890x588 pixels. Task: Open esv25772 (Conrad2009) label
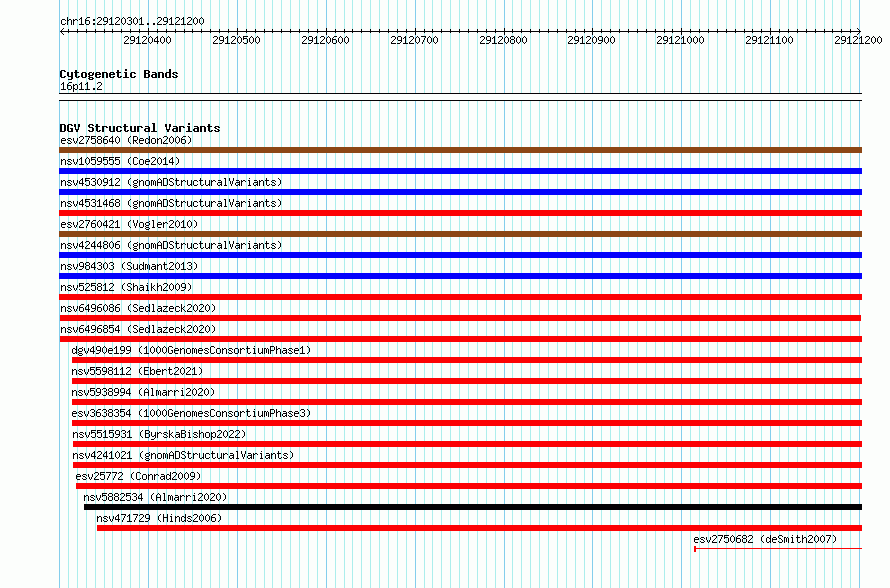click(x=138, y=476)
